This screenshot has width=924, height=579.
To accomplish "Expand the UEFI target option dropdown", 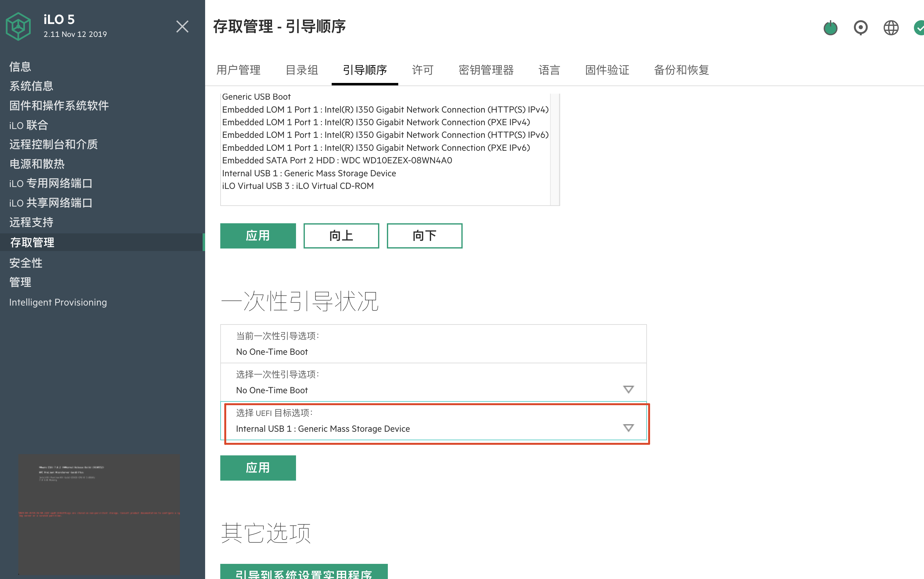I will (628, 428).
